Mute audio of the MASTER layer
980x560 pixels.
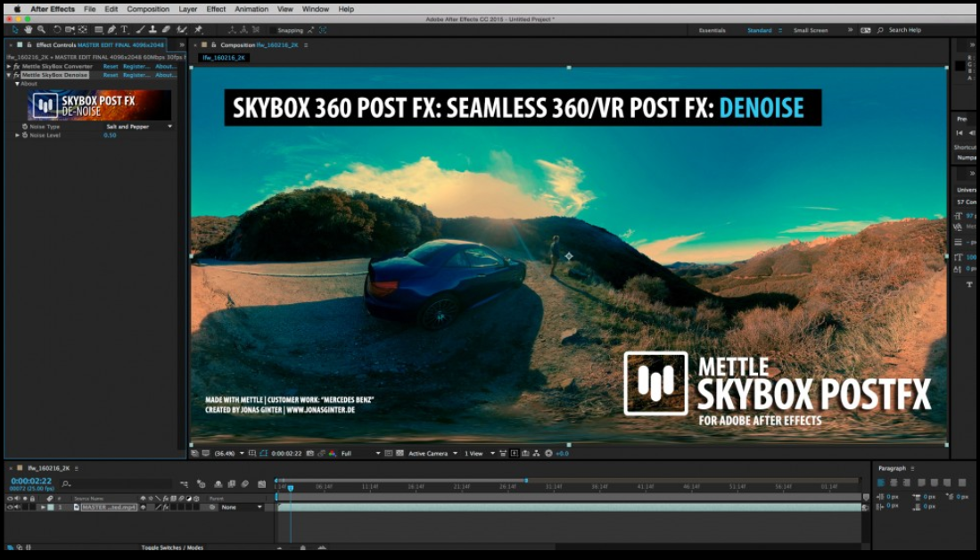point(17,507)
